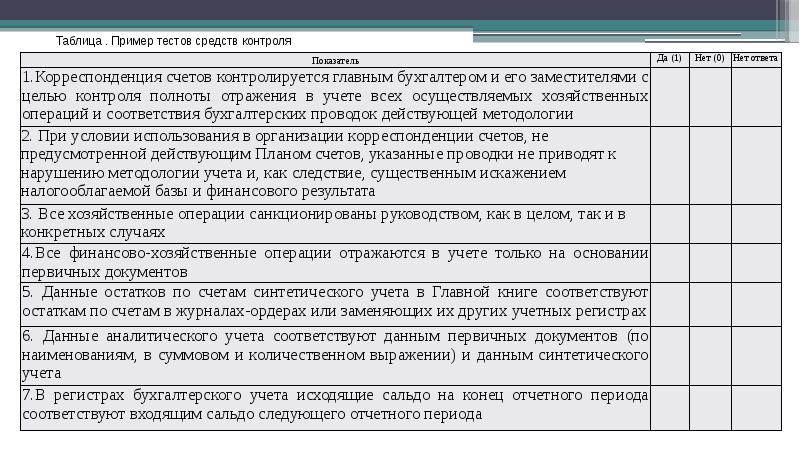Select row 2 text about Плана счетов
Image resolution: width=800 pixels, height=449 pixels.
335,164
